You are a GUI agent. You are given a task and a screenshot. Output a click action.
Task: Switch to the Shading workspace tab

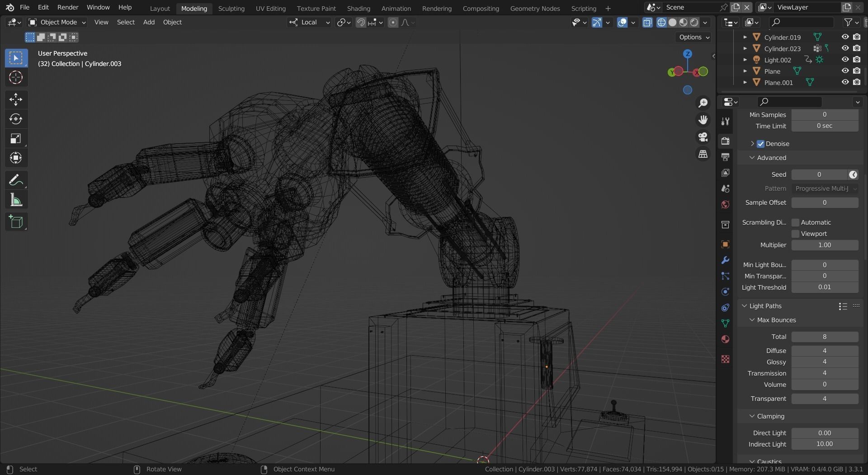[359, 8]
